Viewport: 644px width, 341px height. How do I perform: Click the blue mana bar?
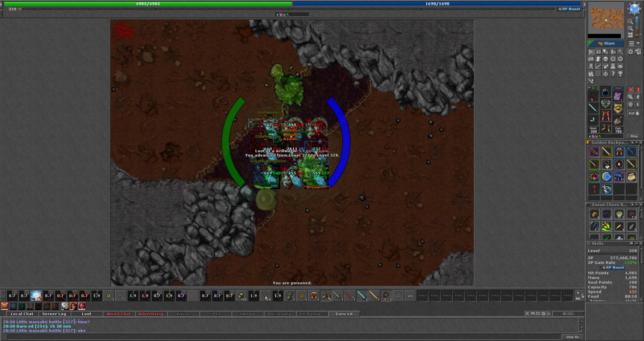pyautogui.click(x=437, y=3)
